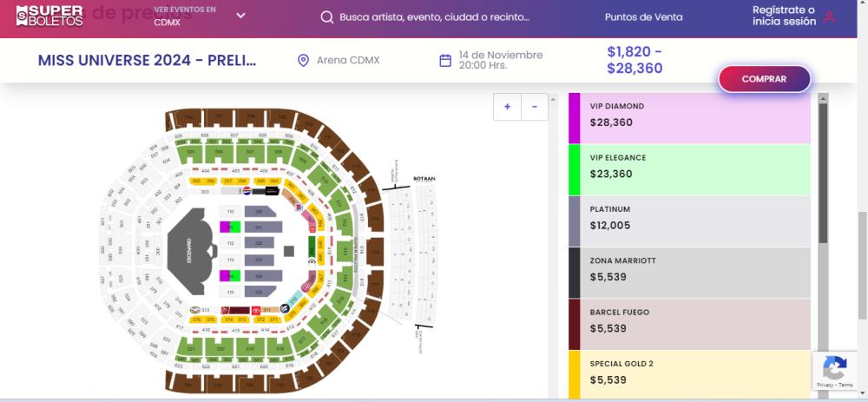Click the Super Boletos logo
The width and height of the screenshot is (868, 402).
[49, 16]
